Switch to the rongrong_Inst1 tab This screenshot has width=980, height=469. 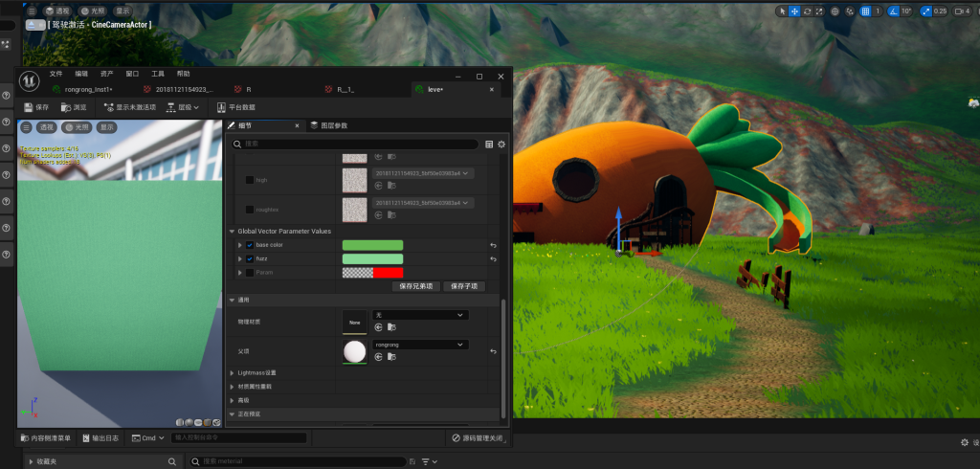tap(89, 89)
